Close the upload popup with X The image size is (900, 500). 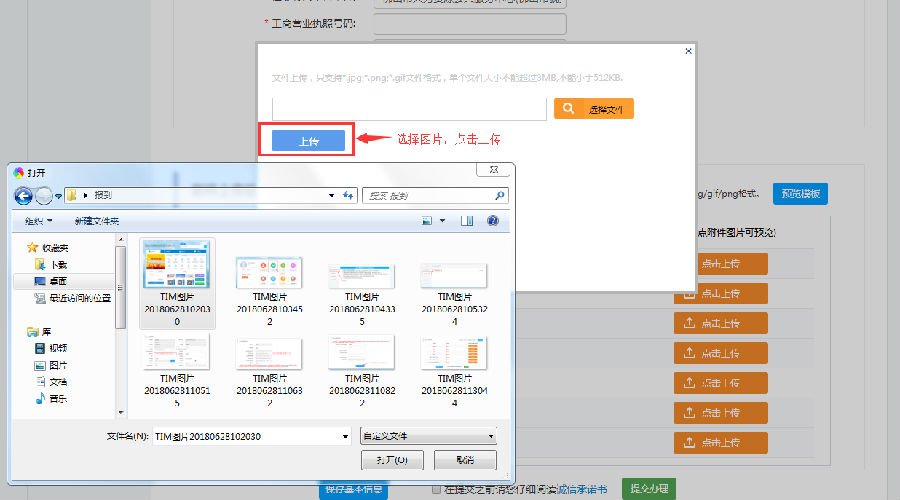tap(687, 50)
